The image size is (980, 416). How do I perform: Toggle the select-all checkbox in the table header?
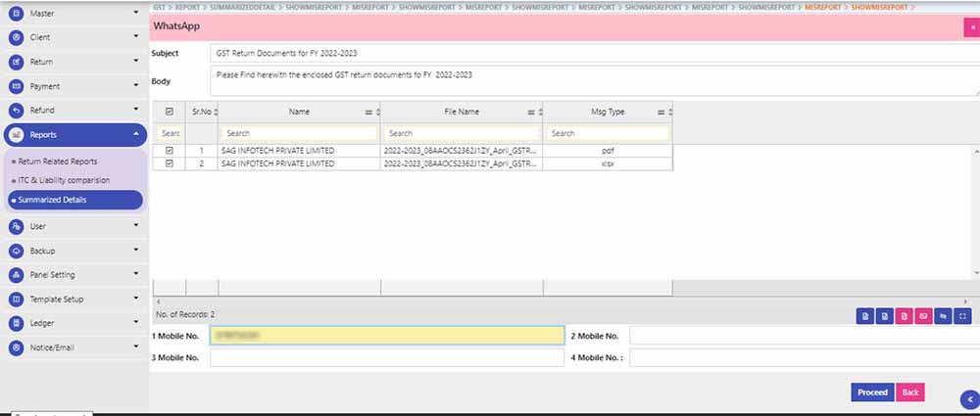[x=170, y=112]
